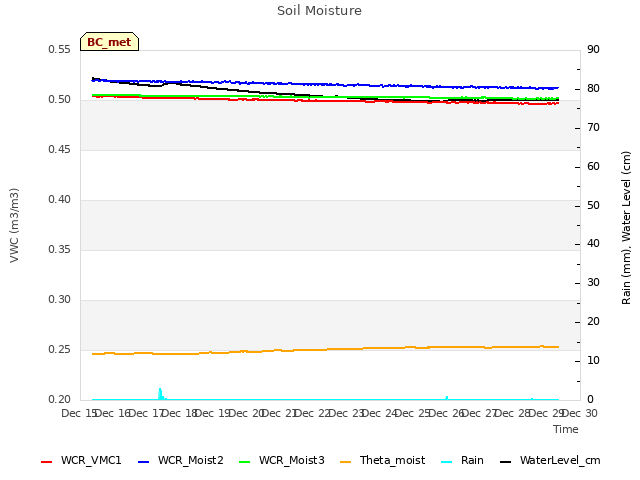Image resolution: width=640 pixels, height=480 pixels.
Task: Click the Dec 18 date label
Action: (x=179, y=414)
